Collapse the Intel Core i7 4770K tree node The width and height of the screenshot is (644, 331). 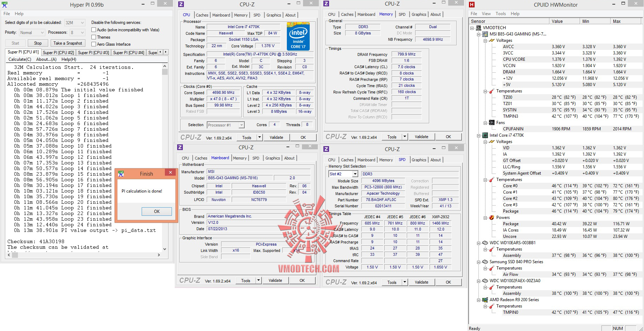tap(479, 135)
